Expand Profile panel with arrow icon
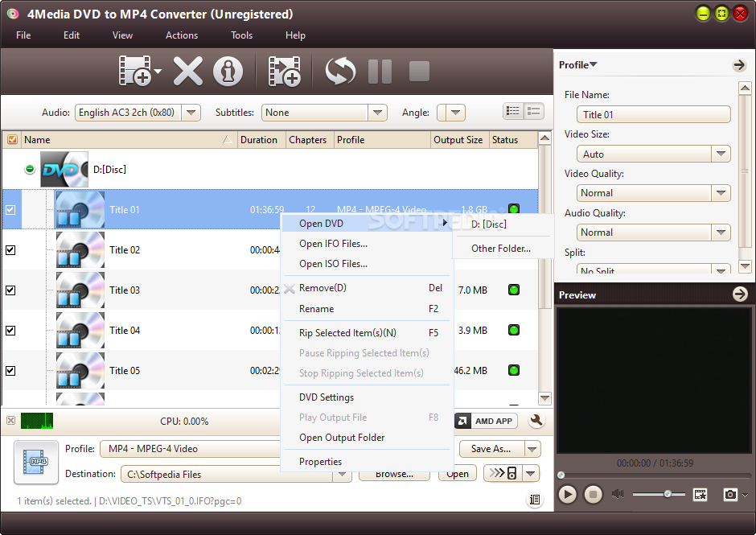756x535 pixels. 739,64
